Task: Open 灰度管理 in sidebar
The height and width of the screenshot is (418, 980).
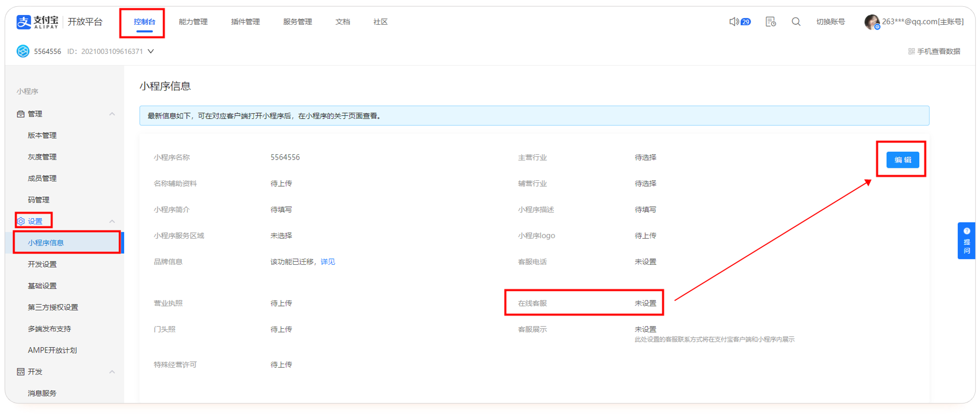Action: pos(42,157)
